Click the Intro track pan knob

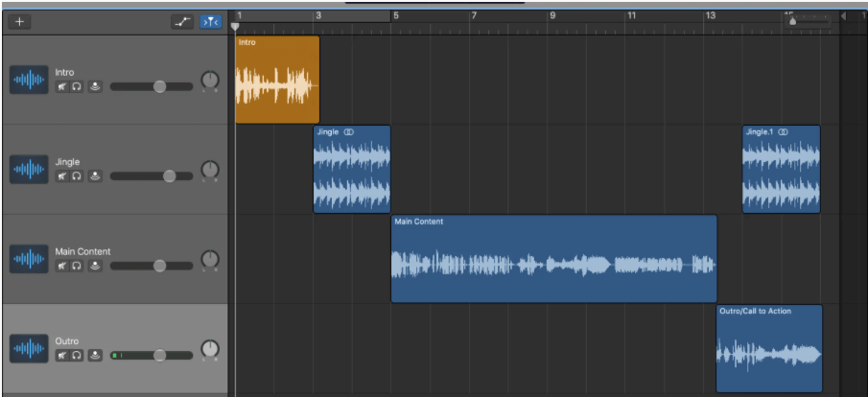point(210,82)
